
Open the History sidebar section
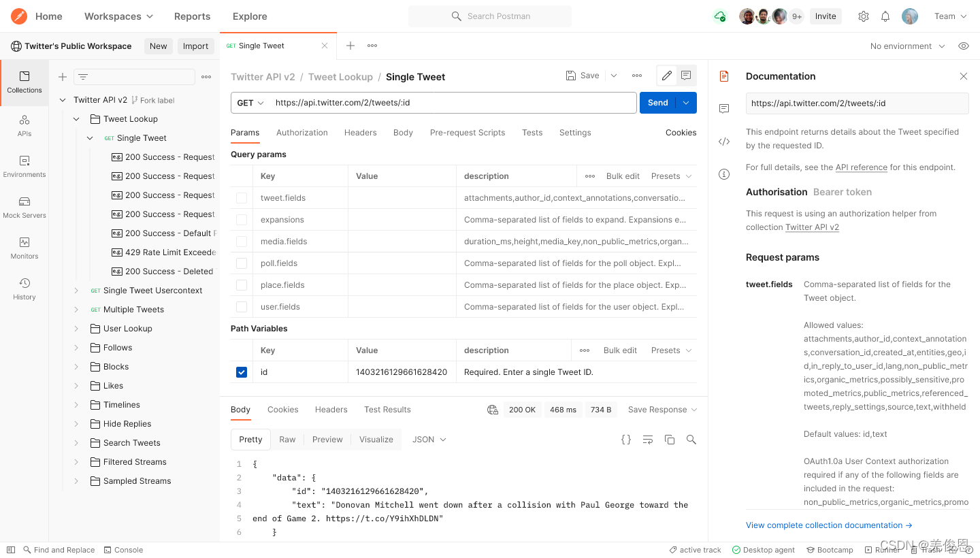point(24,289)
